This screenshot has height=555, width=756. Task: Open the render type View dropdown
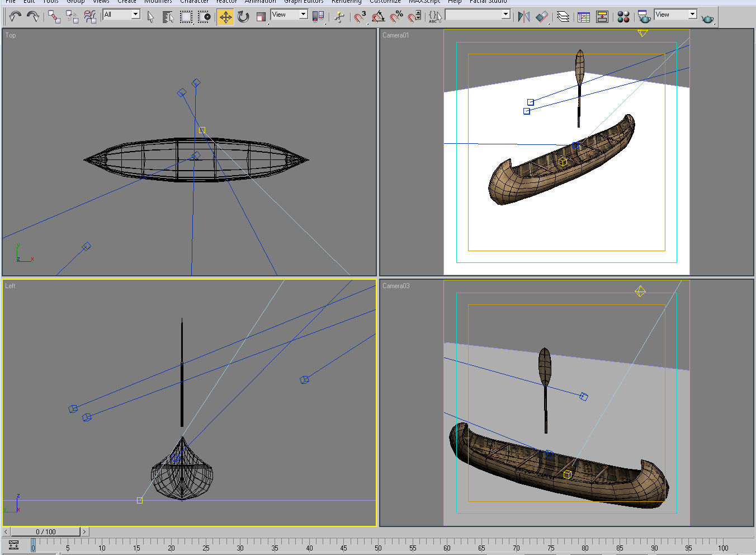(x=675, y=15)
